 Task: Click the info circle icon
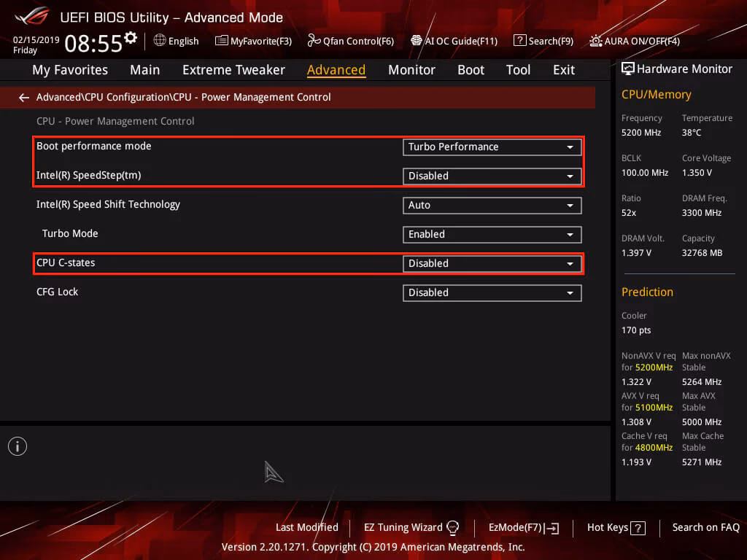click(x=18, y=446)
